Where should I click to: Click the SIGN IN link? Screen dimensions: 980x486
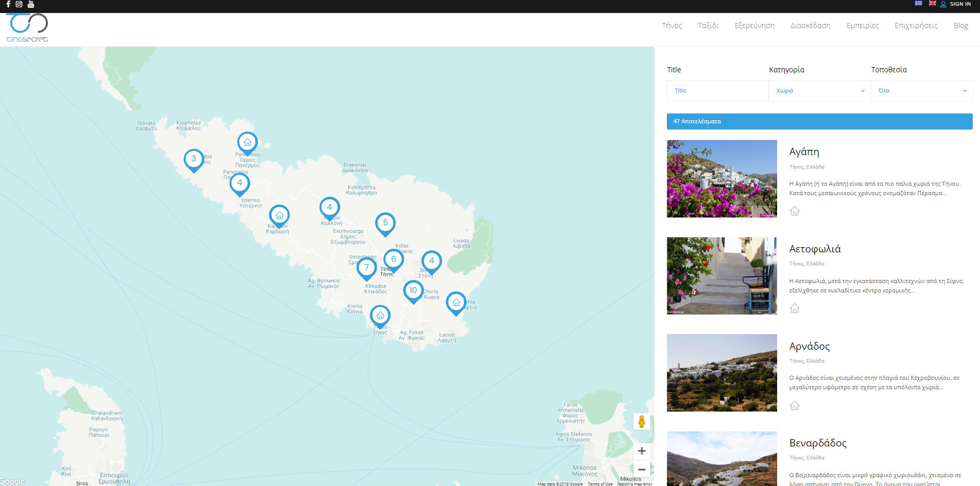tap(960, 4)
